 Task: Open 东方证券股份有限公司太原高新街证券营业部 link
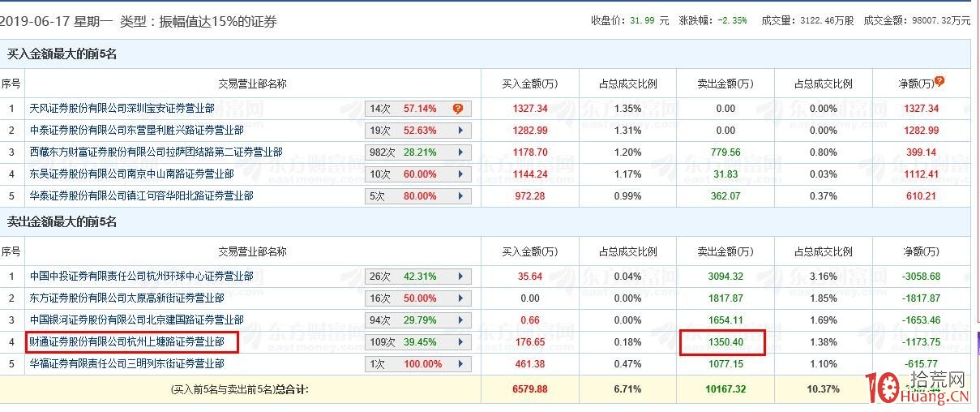click(126, 298)
